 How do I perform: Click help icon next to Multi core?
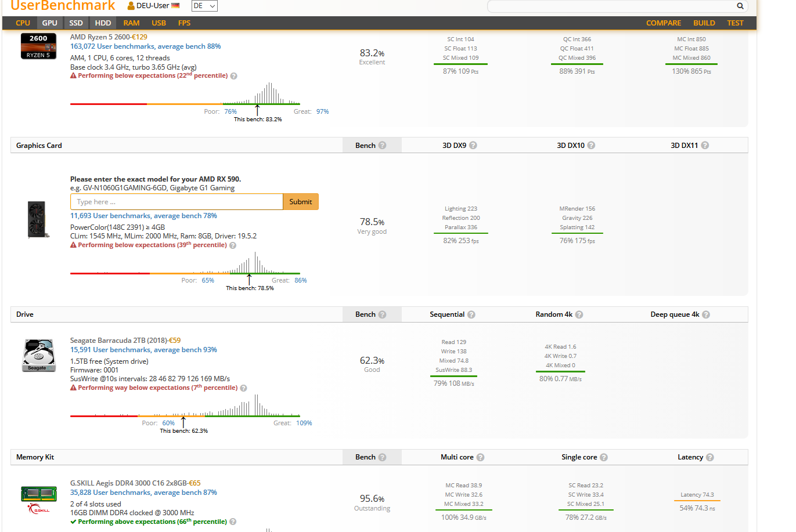(x=480, y=457)
